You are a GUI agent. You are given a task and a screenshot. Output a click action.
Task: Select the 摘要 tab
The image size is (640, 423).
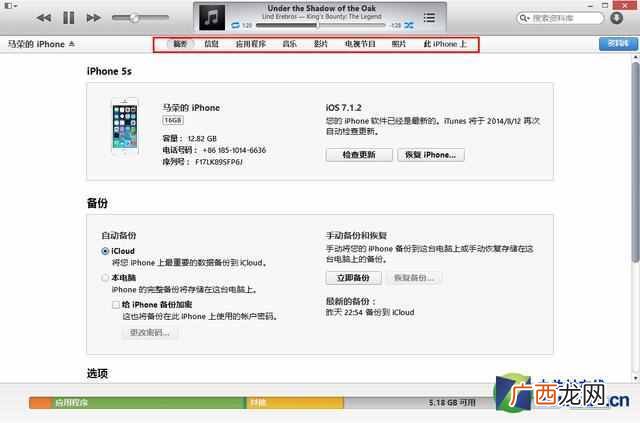pyautogui.click(x=180, y=44)
